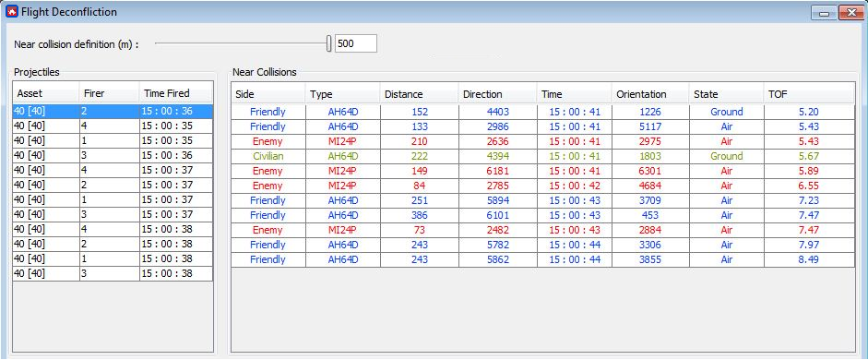Screen dimensions: 868x360
Task: Click the distance value 386
Action: (420, 215)
